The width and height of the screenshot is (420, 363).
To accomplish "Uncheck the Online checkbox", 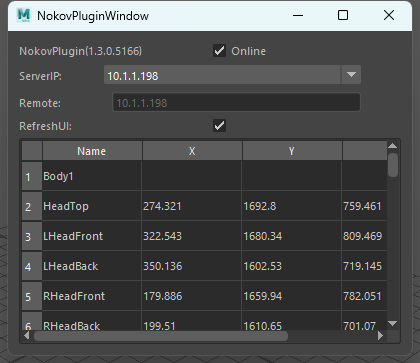I will [x=219, y=51].
